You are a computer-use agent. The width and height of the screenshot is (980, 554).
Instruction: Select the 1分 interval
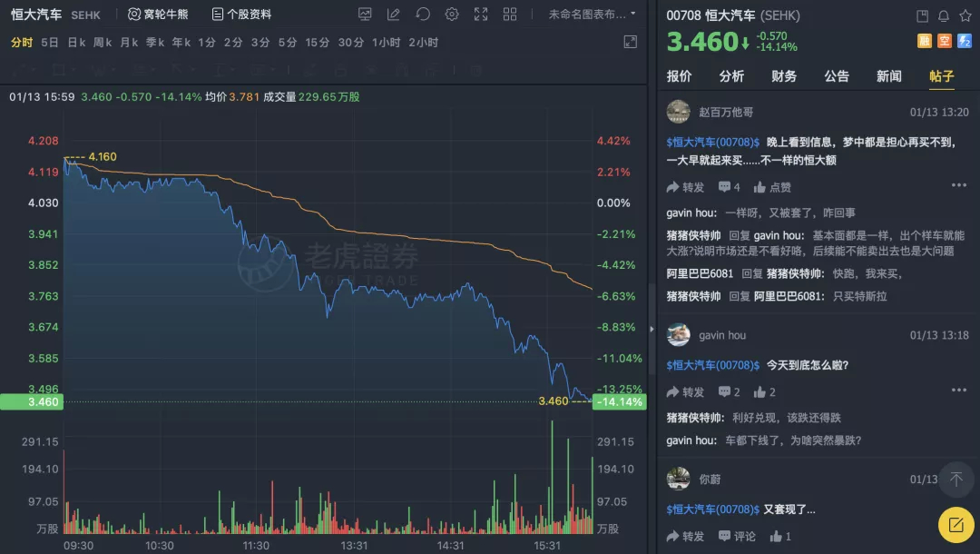[207, 43]
